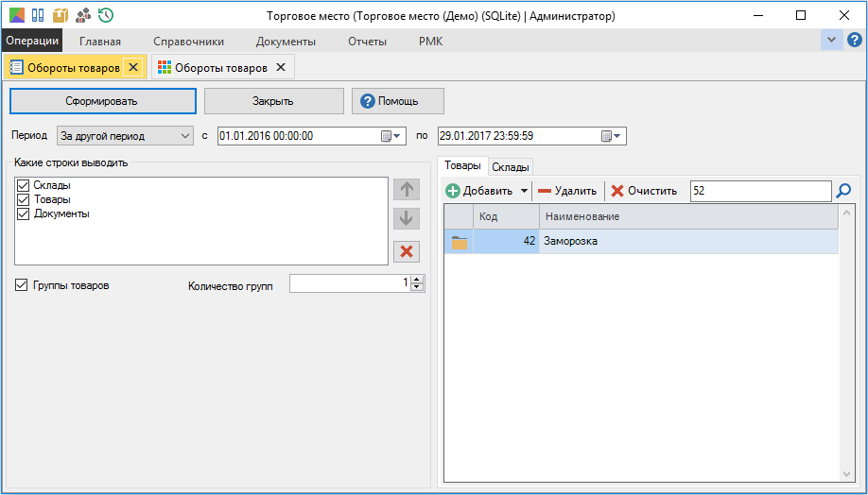868x495 pixels.
Task: Select the Заморозка row name cell
Action: point(688,242)
